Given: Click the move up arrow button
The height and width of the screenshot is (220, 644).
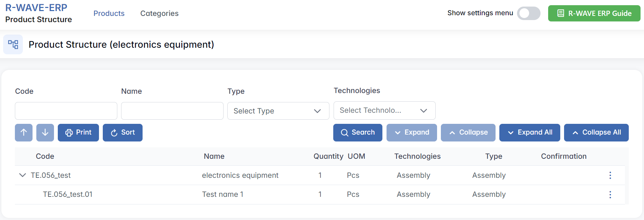Looking at the screenshot, I should pos(24,132).
